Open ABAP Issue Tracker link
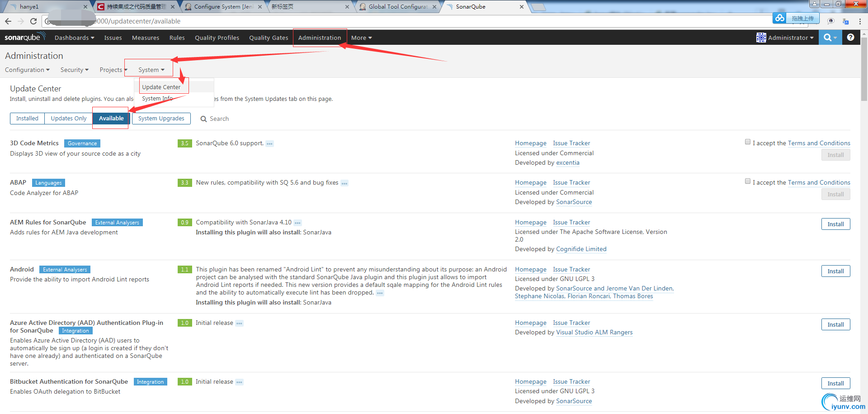This screenshot has height=414, width=868. [571, 183]
